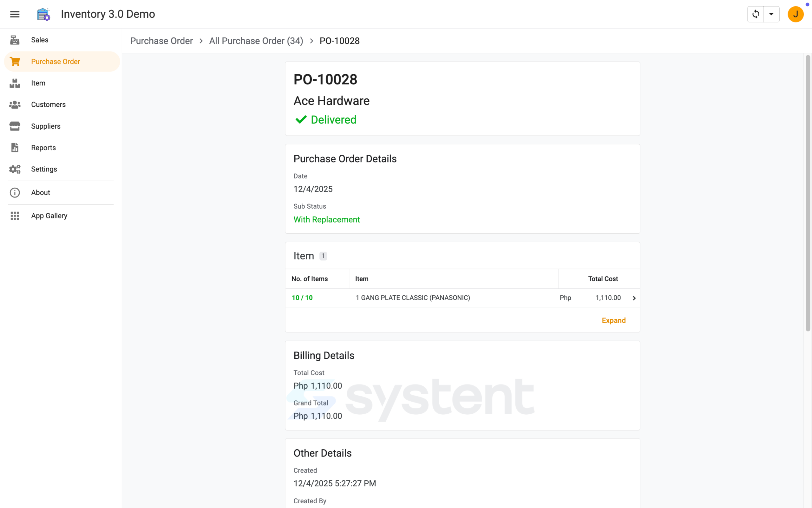The height and width of the screenshot is (508, 812).
Task: Open the 1 GANG PLATE CLASSIC row chevron
Action: [x=634, y=298]
